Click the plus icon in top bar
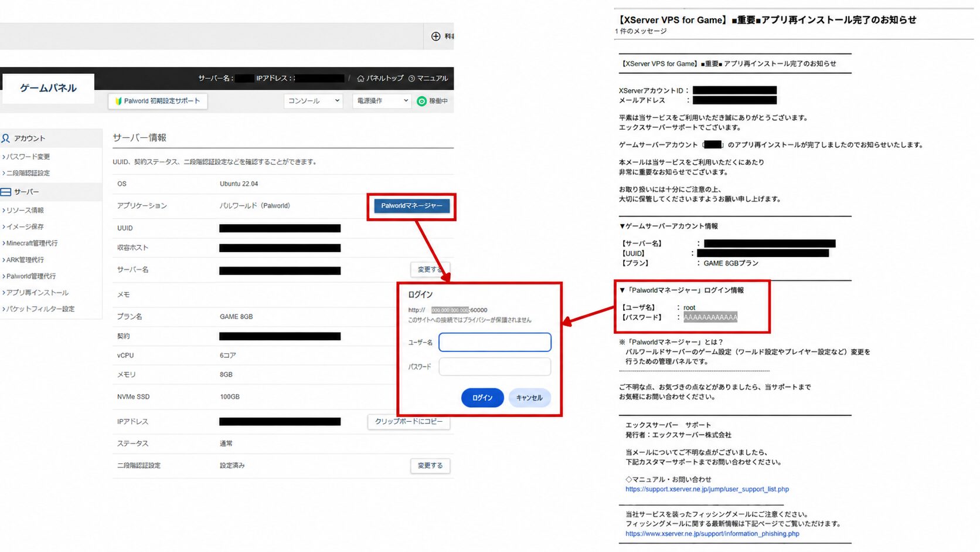Screen dimensions: 980x552 tap(435, 36)
